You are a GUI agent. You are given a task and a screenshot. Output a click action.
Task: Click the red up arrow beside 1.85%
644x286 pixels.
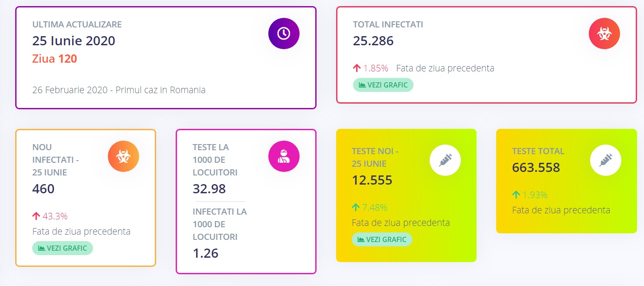pos(357,68)
